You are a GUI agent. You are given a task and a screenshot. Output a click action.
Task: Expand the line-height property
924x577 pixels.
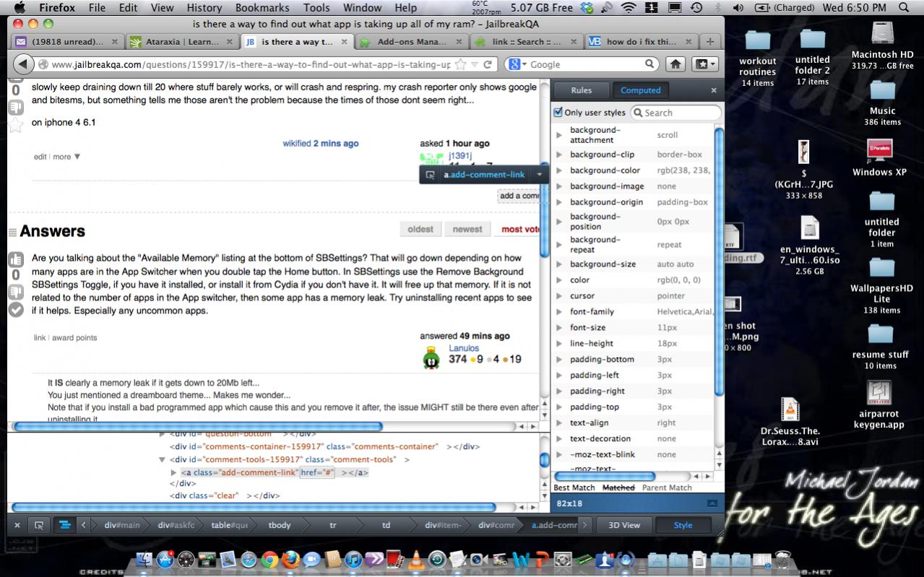pos(558,344)
